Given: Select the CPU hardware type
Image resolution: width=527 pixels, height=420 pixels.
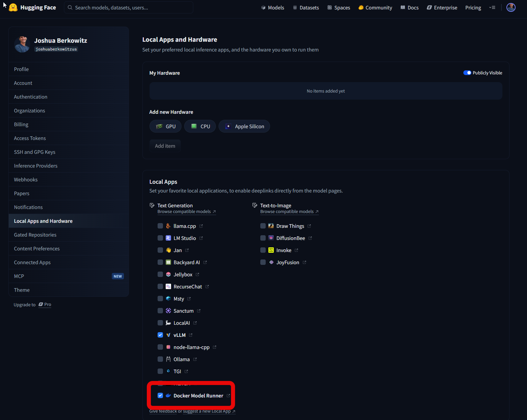Looking at the screenshot, I should coord(200,127).
